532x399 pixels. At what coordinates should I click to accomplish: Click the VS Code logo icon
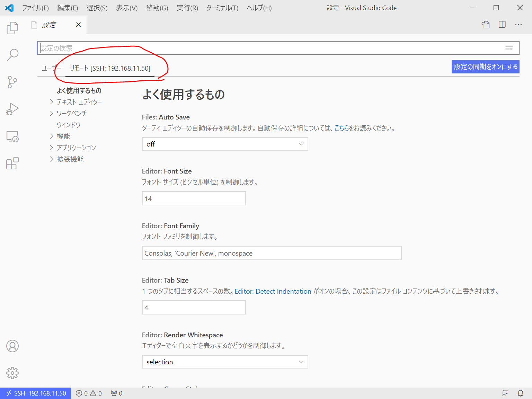(x=9, y=8)
